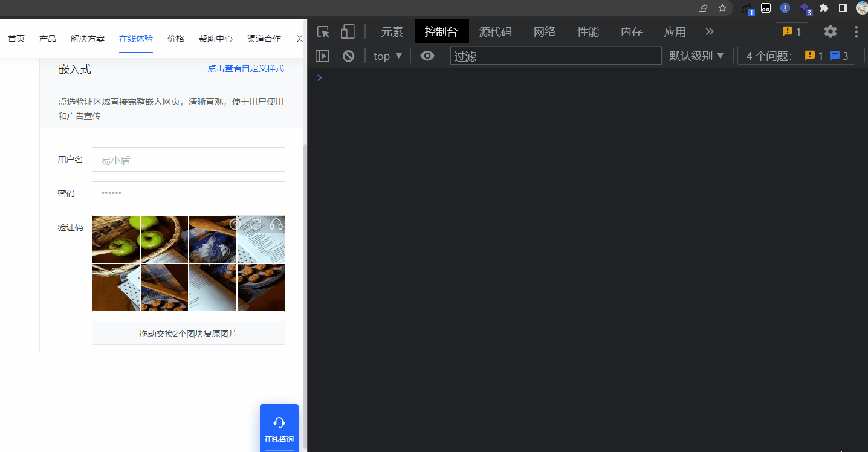Screen dimensions: 868x452
Task: Switch captcha to audio mode headphones icon
Action: click(x=276, y=224)
